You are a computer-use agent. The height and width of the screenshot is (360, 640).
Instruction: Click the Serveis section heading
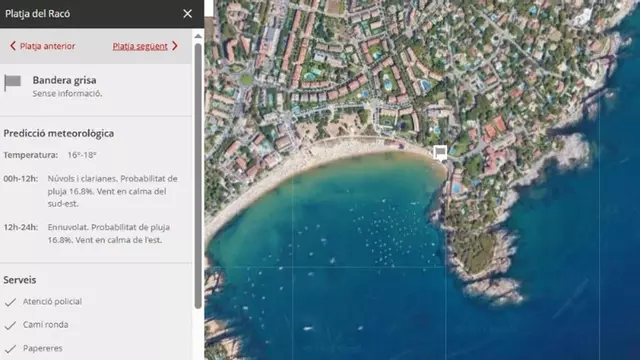point(20,280)
